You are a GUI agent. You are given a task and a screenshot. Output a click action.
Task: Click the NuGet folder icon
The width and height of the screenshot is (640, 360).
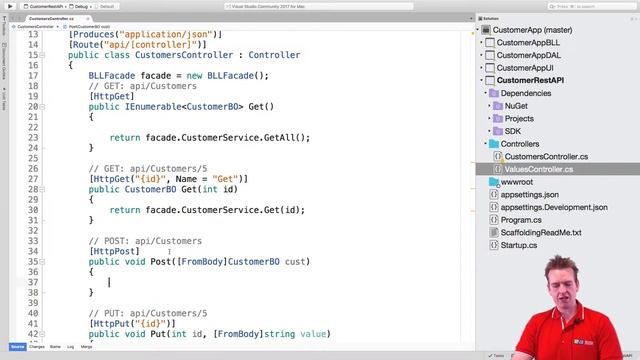498,106
